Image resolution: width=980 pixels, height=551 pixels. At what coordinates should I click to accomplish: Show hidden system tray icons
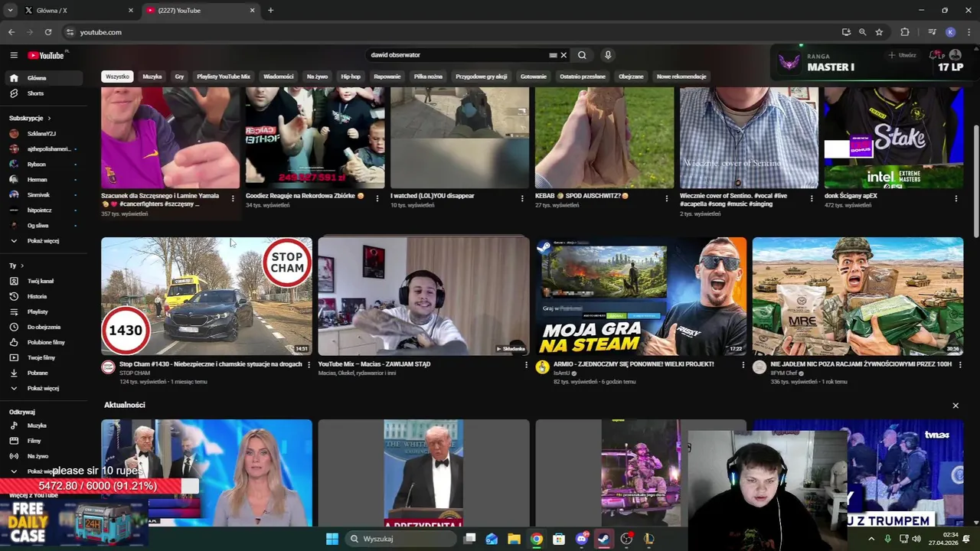click(x=871, y=539)
